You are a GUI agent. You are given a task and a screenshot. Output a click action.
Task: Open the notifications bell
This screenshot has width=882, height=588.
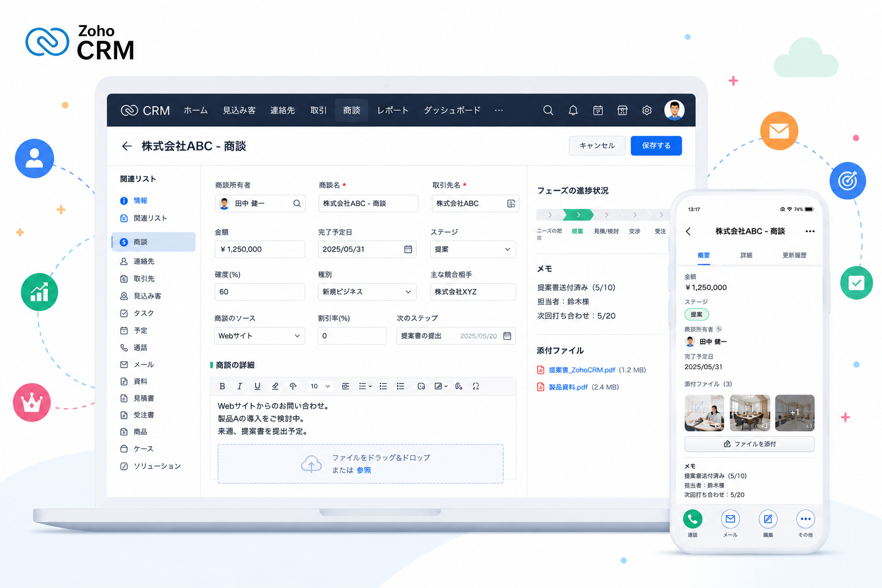(x=573, y=110)
